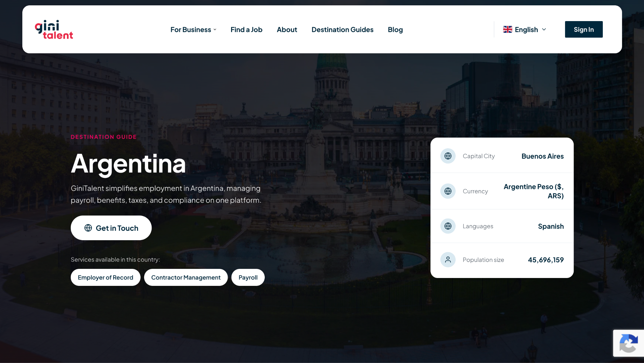
Task: Click the Get in Touch button
Action: [x=111, y=228]
